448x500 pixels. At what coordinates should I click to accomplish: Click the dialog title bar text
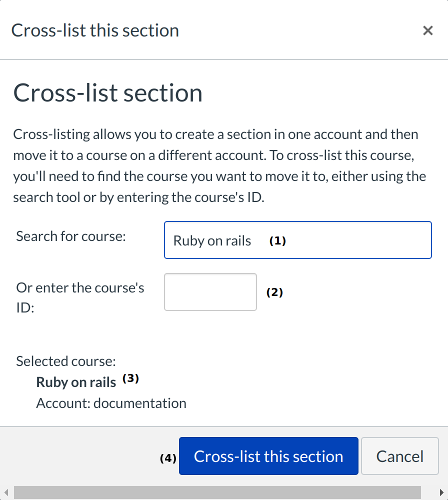point(95,30)
